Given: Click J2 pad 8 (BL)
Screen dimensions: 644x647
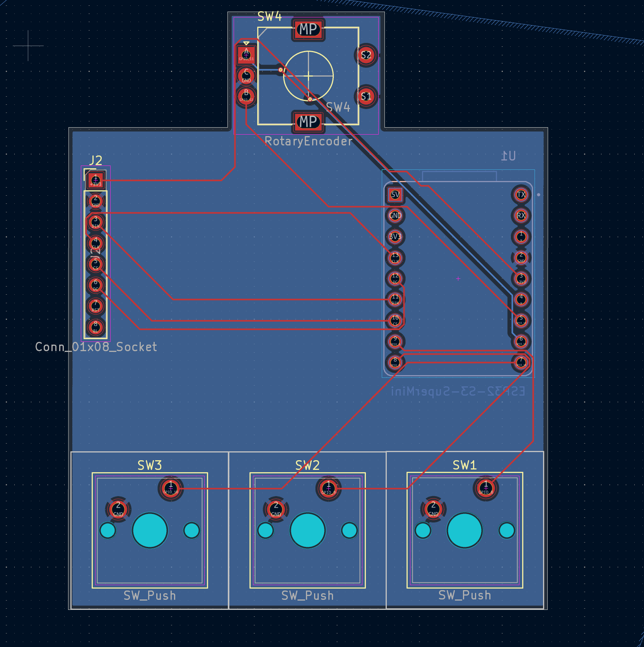Looking at the screenshot, I should point(96,327).
